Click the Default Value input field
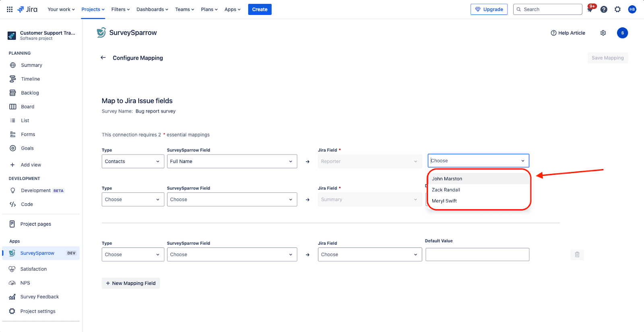Image resolution: width=644 pixels, height=332 pixels. pyautogui.click(x=477, y=254)
